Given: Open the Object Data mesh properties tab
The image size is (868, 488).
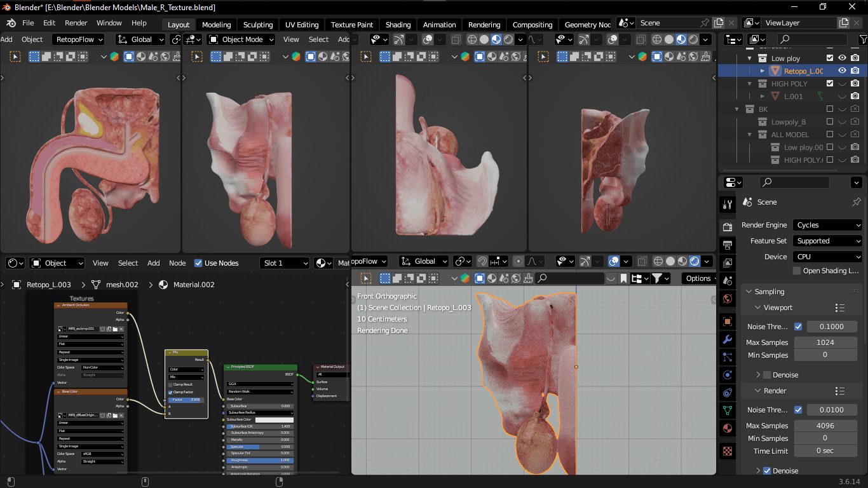Looking at the screenshot, I should click(x=728, y=410).
